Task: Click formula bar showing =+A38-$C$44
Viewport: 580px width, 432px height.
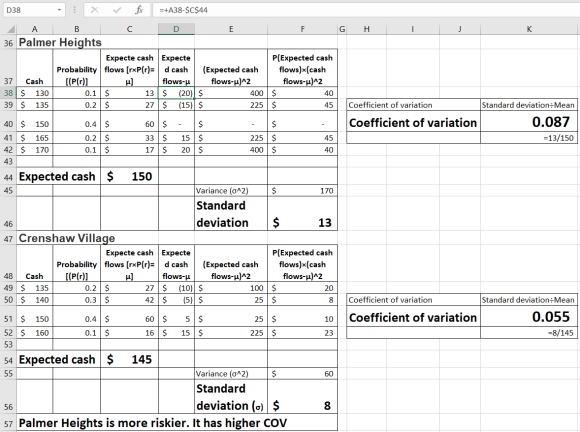Action: tap(366, 10)
